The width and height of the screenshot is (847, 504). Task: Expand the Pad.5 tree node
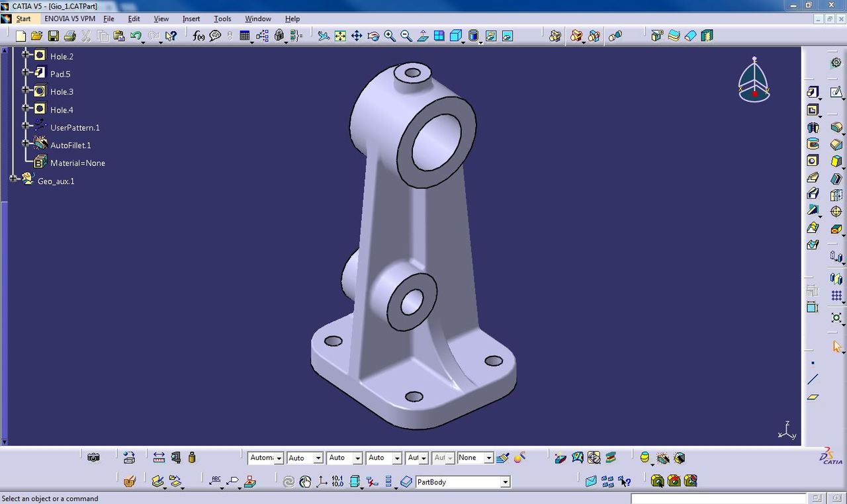tap(26, 72)
